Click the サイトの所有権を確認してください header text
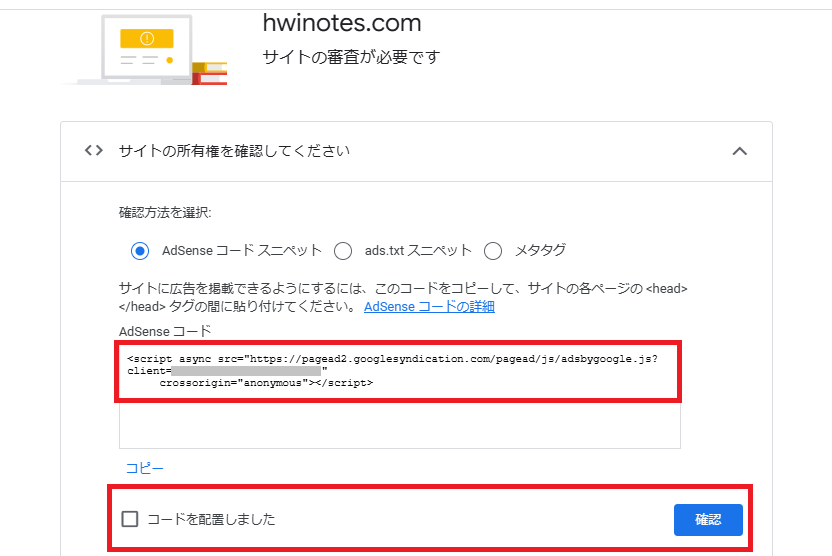The height and width of the screenshot is (556, 832). click(x=234, y=151)
